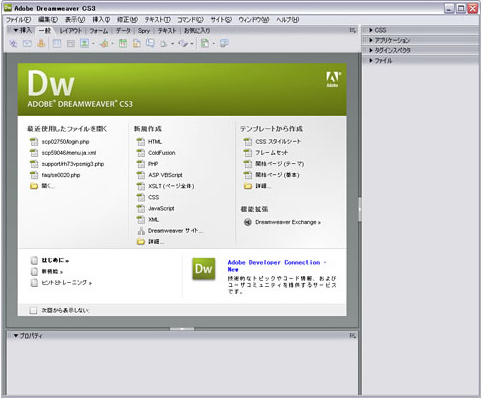Click the ヒントとトレーニング link
The image size is (482, 399).
click(61, 283)
